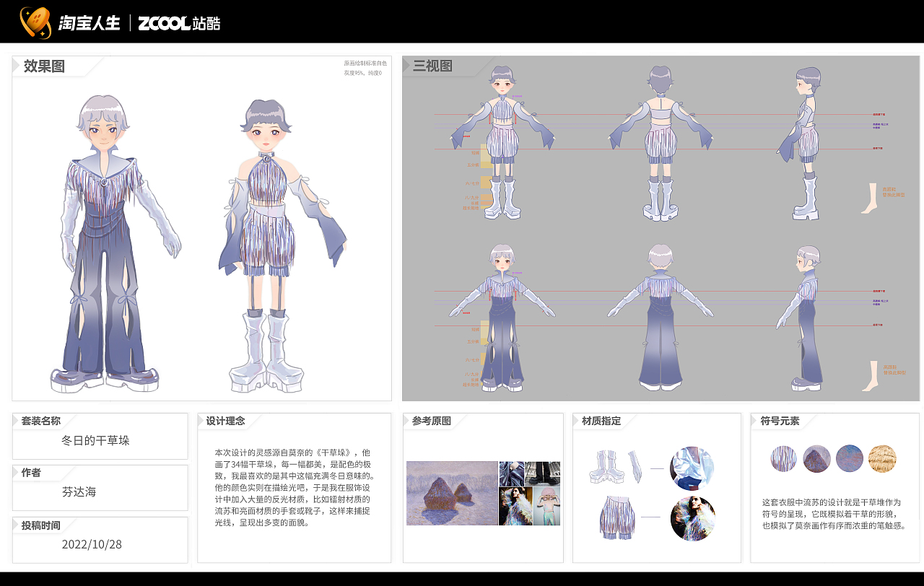This screenshot has height=586, width=924.
Task: Select the 三视图 section heading
Action: coord(432,66)
